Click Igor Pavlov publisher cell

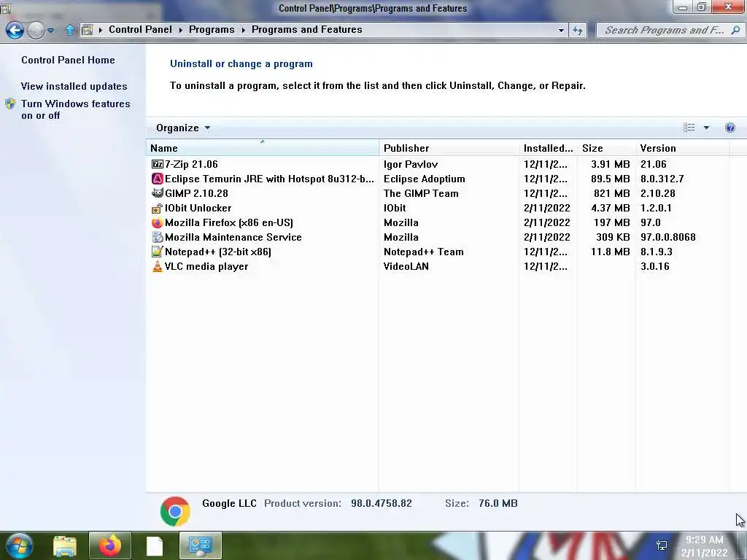[x=411, y=164]
